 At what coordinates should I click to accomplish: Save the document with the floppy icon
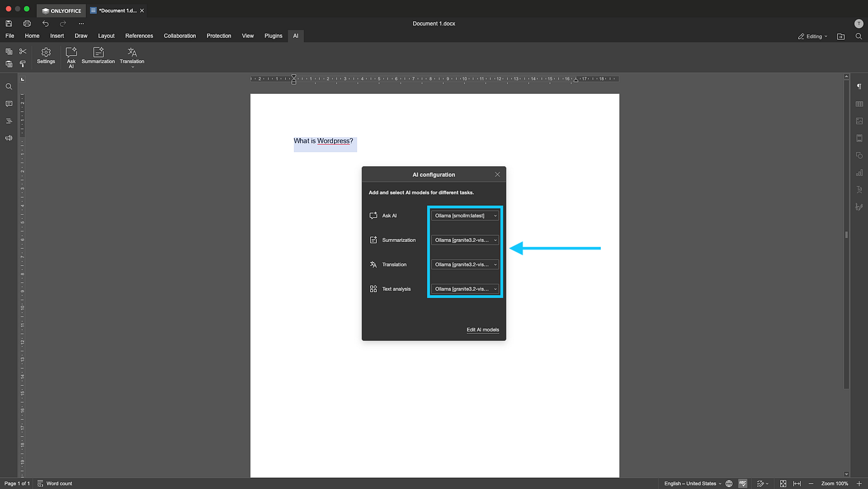(x=9, y=24)
